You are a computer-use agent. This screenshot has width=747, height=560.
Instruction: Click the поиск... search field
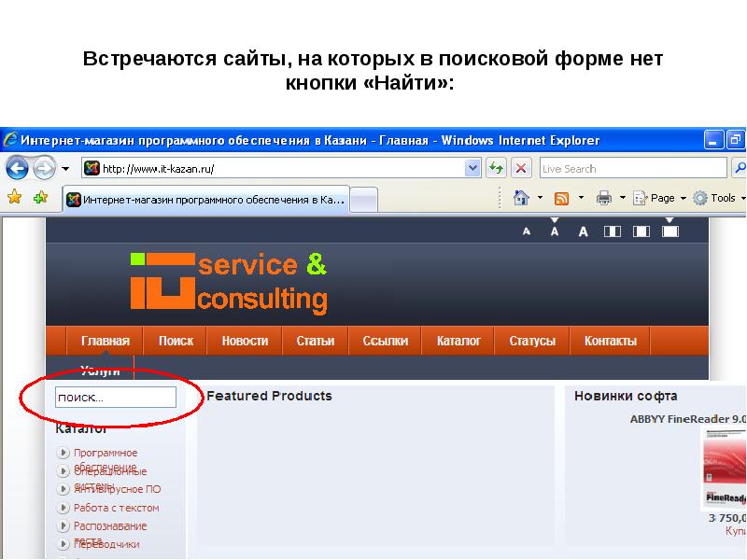115,398
